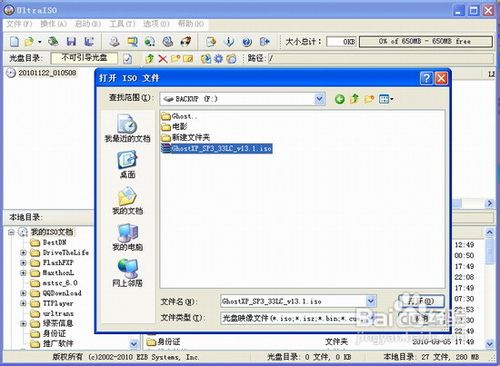500x366 pixels.
Task: Select the Ghost.. folder in dialog
Action: click(179, 116)
